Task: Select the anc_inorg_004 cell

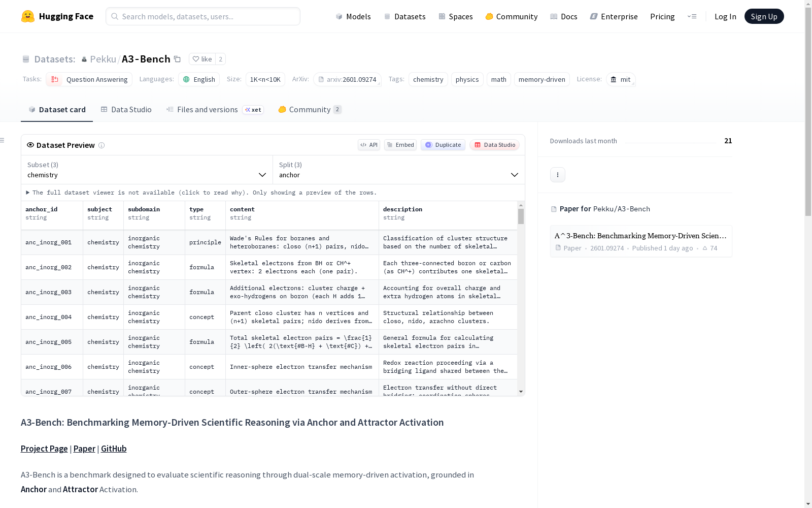Action: coord(52,317)
